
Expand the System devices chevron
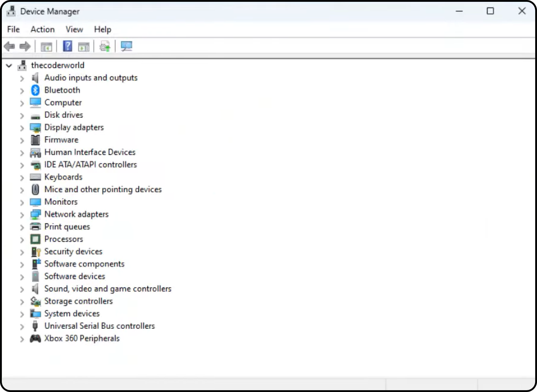click(22, 314)
